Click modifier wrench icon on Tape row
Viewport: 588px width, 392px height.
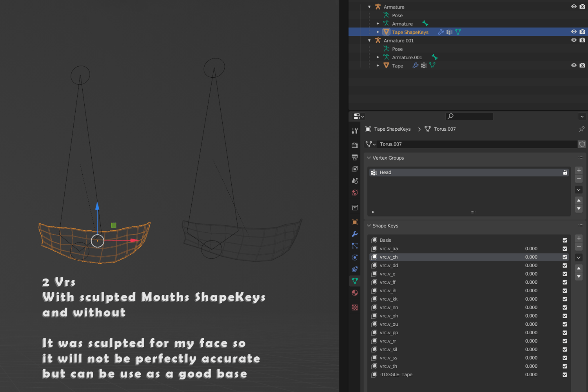416,66
